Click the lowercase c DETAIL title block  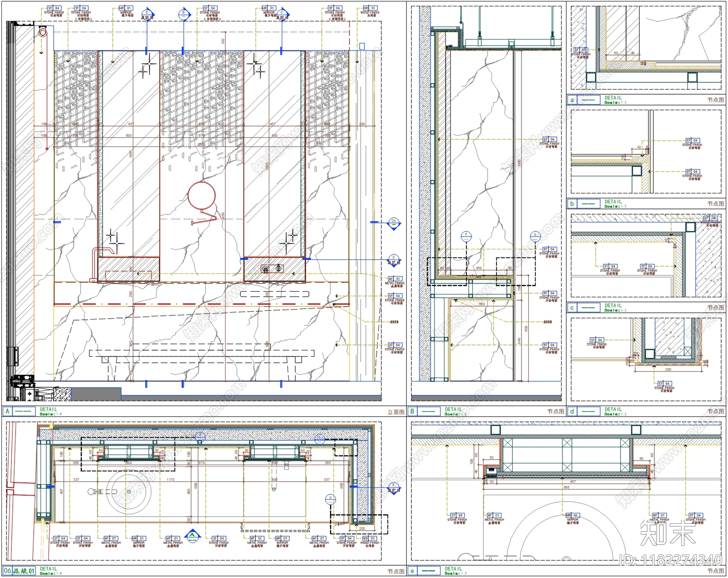tap(597, 308)
